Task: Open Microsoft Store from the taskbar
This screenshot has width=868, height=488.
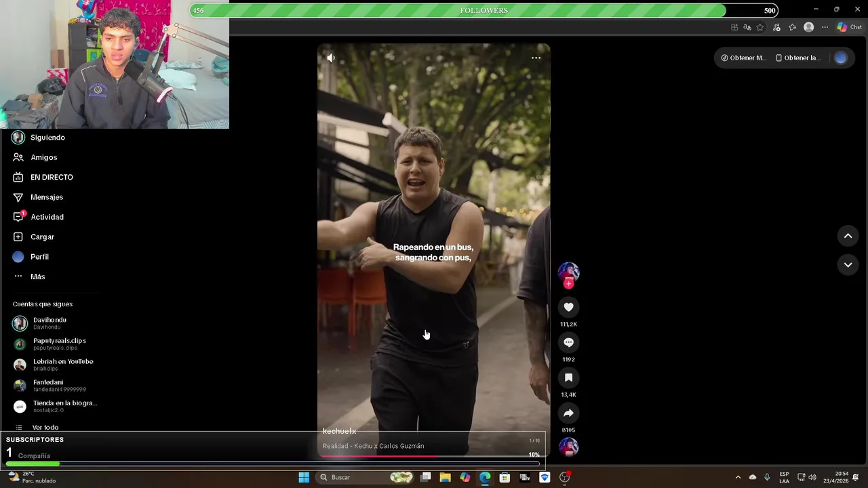Action: pyautogui.click(x=505, y=477)
